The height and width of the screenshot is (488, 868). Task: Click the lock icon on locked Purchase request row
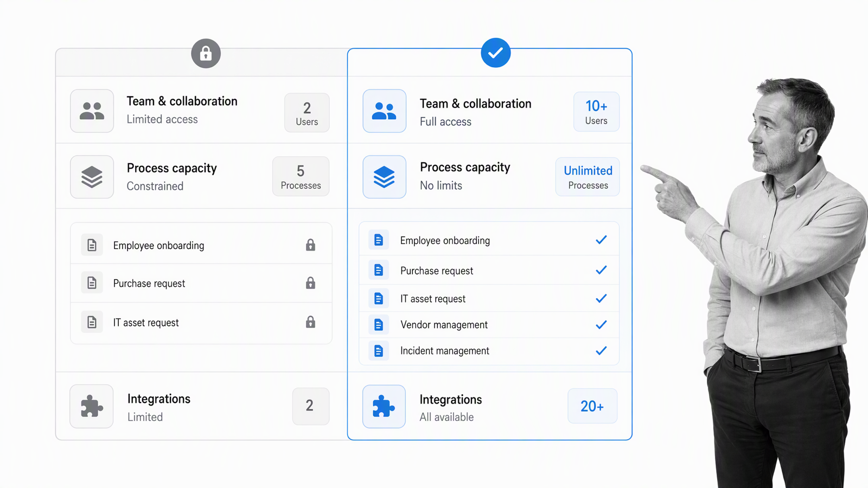310,283
